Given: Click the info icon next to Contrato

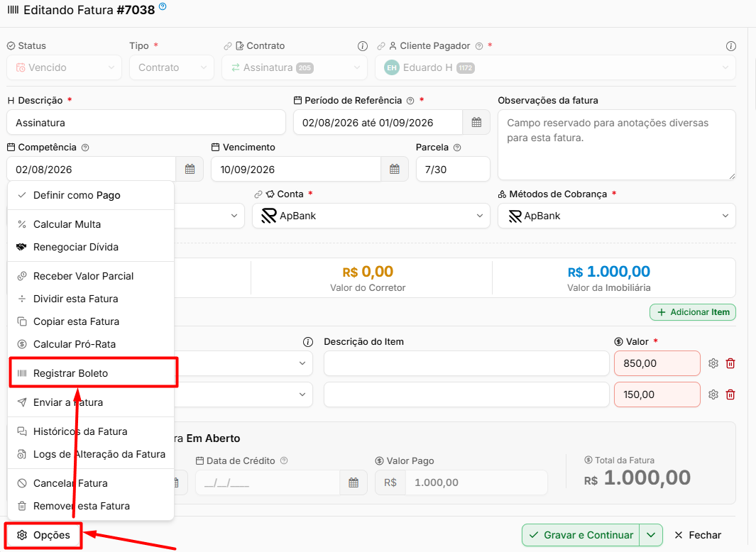Looking at the screenshot, I should 363,46.
